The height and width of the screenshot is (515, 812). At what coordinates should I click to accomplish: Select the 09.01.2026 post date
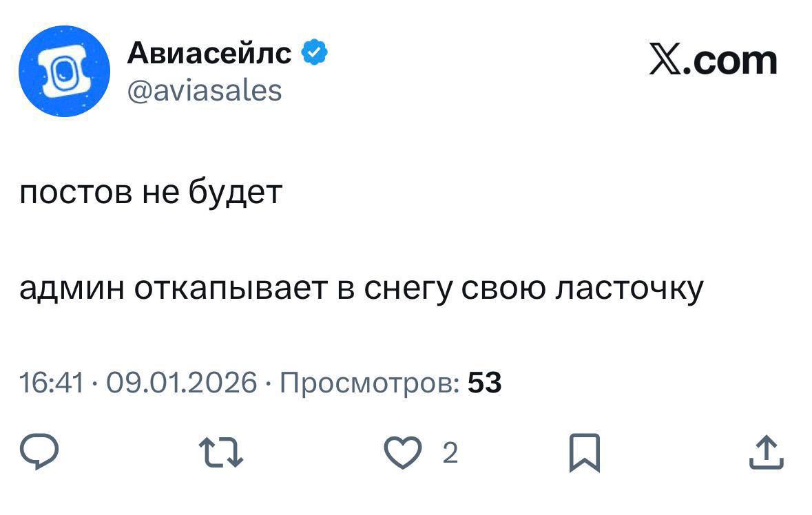click(x=183, y=382)
